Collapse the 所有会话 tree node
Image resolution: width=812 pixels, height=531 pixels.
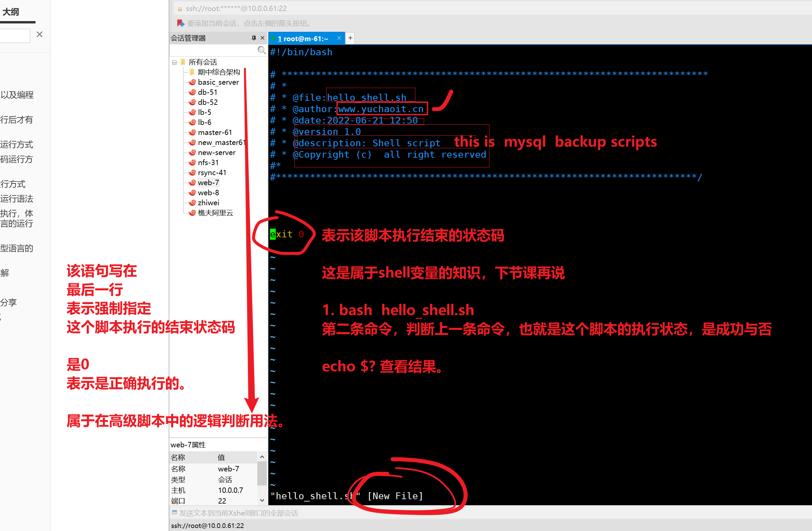coord(174,62)
